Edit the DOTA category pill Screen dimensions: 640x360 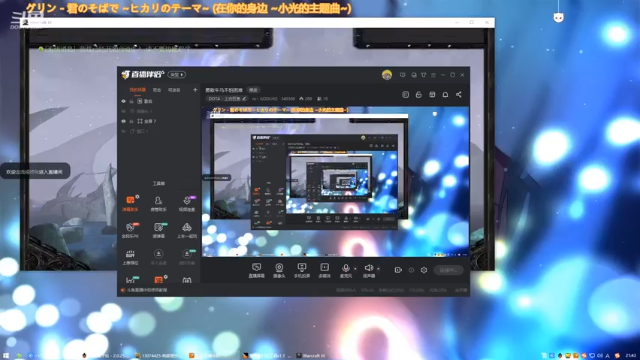(227, 99)
